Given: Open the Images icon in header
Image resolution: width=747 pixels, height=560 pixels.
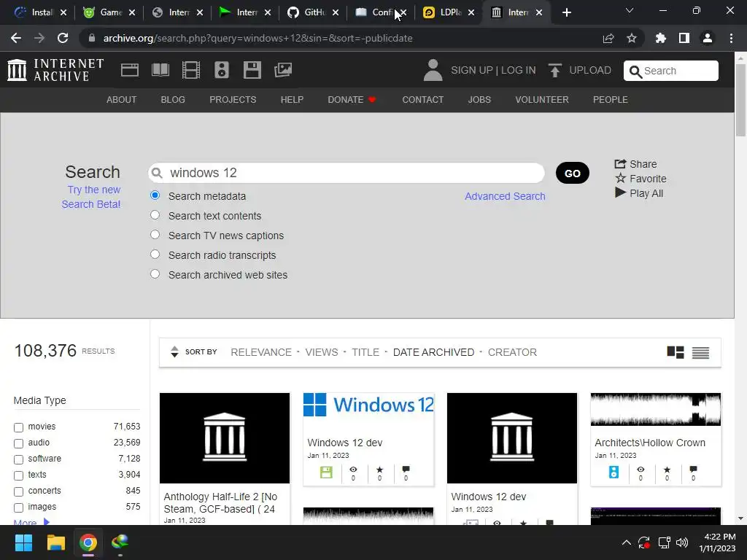Looking at the screenshot, I should pos(283,70).
